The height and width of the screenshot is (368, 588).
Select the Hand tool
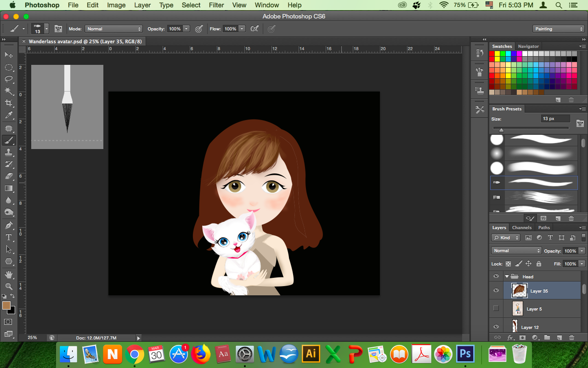pyautogui.click(x=9, y=275)
